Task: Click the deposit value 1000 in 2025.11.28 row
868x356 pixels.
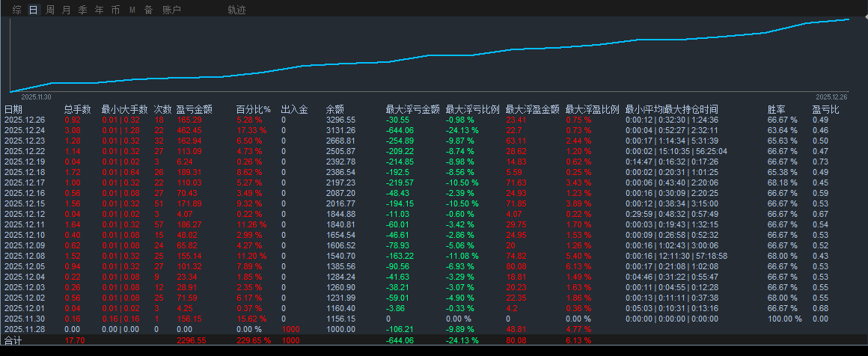Action: [x=290, y=329]
